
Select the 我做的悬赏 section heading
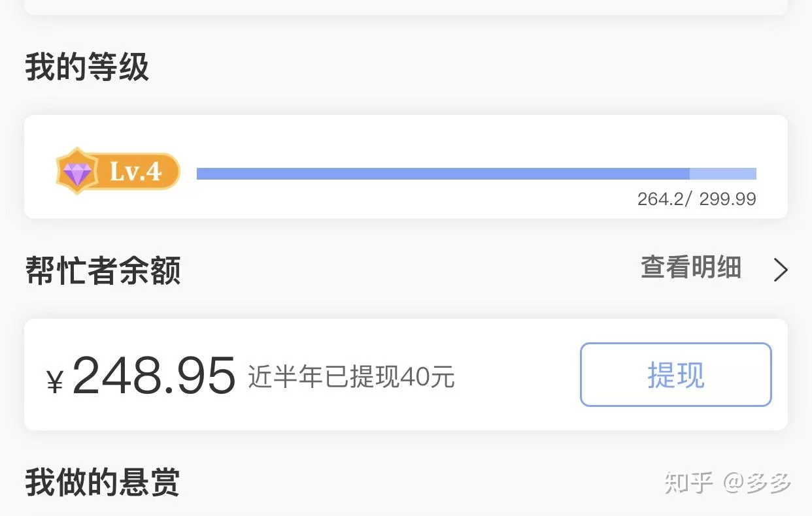coord(102,482)
